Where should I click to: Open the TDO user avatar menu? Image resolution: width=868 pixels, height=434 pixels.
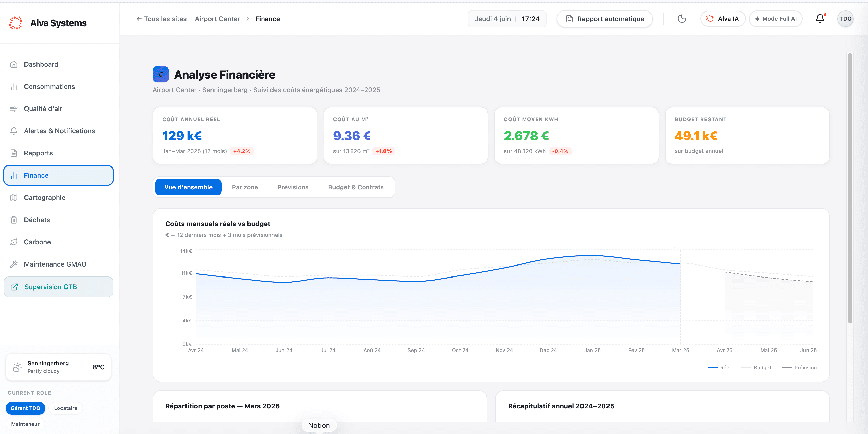coord(845,19)
